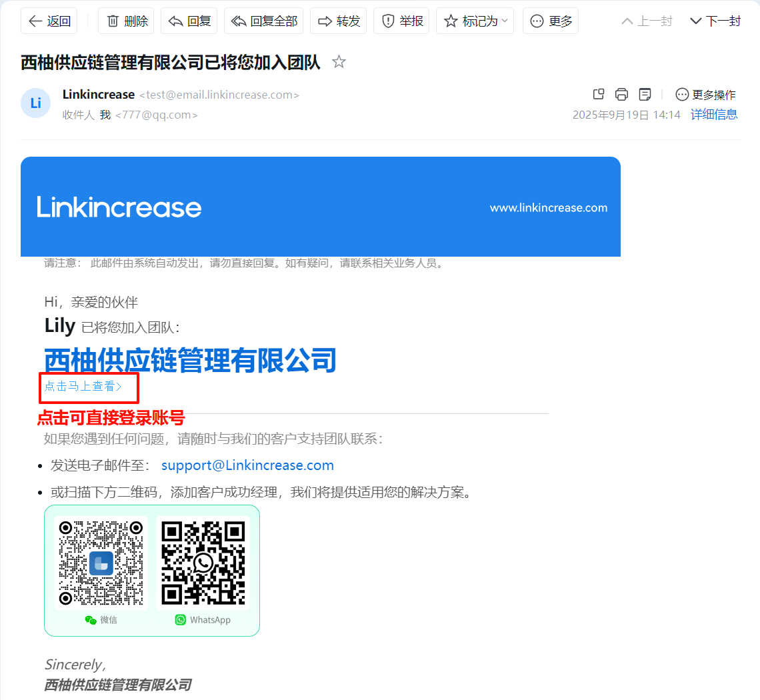Click the print email icon
Image resolution: width=760 pixels, height=700 pixels.
point(621,94)
